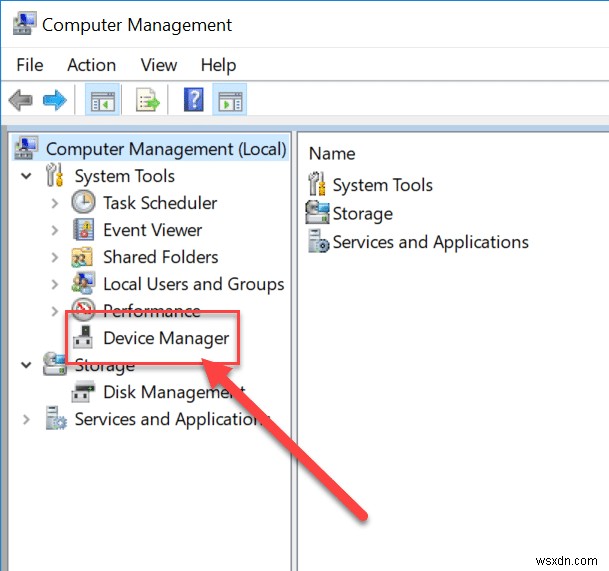The height and width of the screenshot is (571, 609).
Task: Select Device Manager in the tree
Action: 166,338
